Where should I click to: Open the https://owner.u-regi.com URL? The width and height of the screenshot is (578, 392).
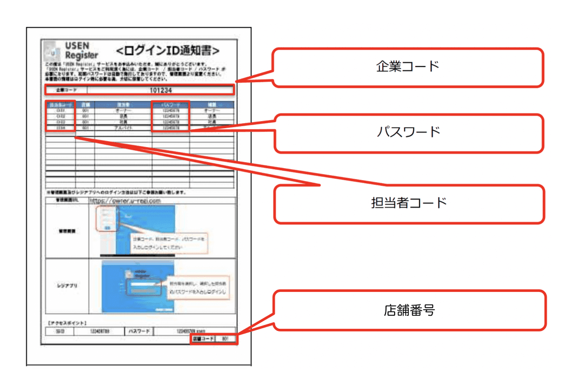(x=125, y=201)
